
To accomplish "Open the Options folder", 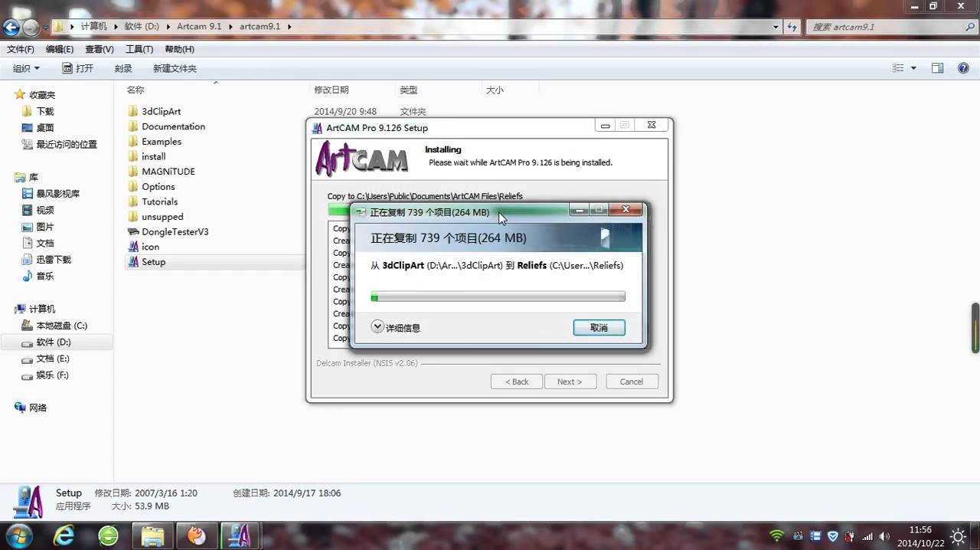I will [158, 187].
